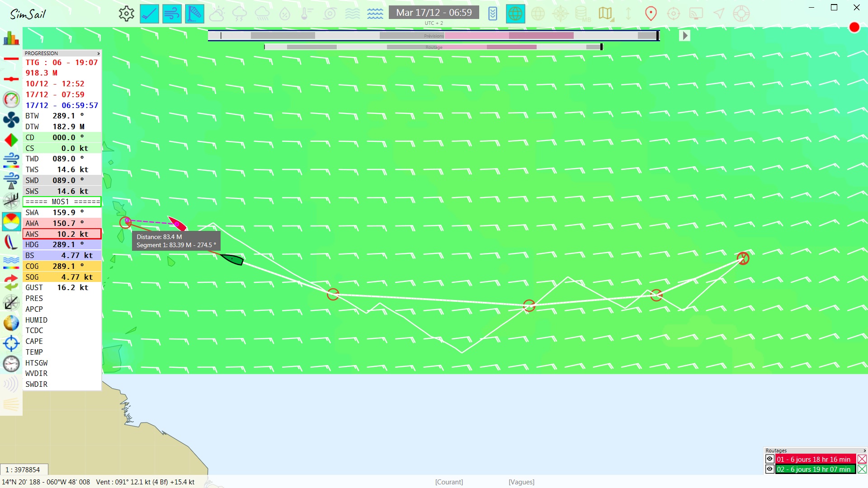Click the waves display icon
Image resolution: width=868 pixels, height=488 pixels.
[x=375, y=14]
